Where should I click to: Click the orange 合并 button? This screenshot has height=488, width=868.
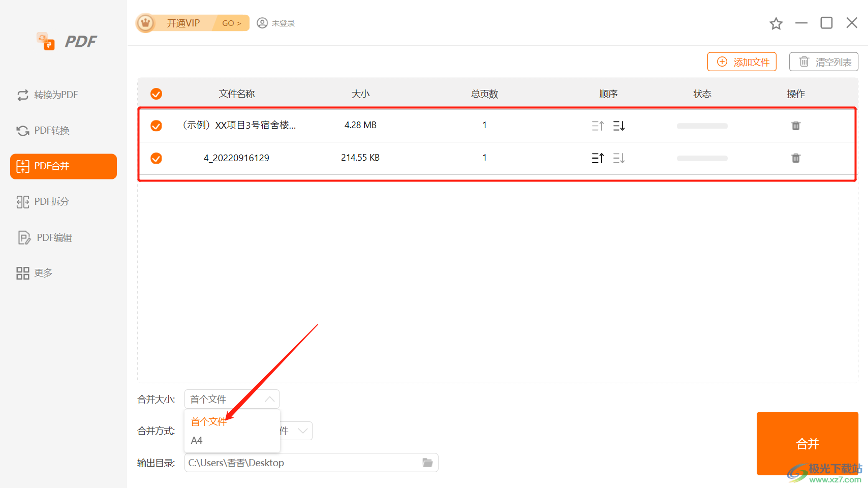click(x=808, y=443)
